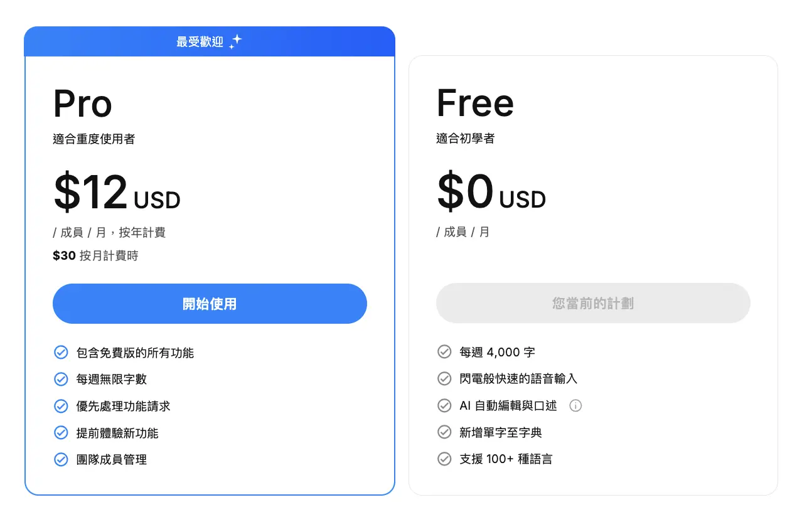Click the checkmark icon next to 每週無限字數

pos(61,379)
